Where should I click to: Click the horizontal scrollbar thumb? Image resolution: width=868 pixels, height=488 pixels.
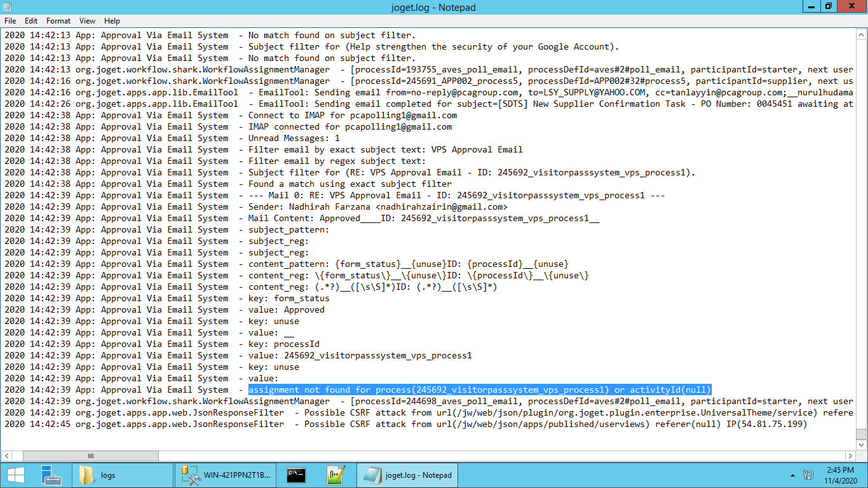pos(91,456)
